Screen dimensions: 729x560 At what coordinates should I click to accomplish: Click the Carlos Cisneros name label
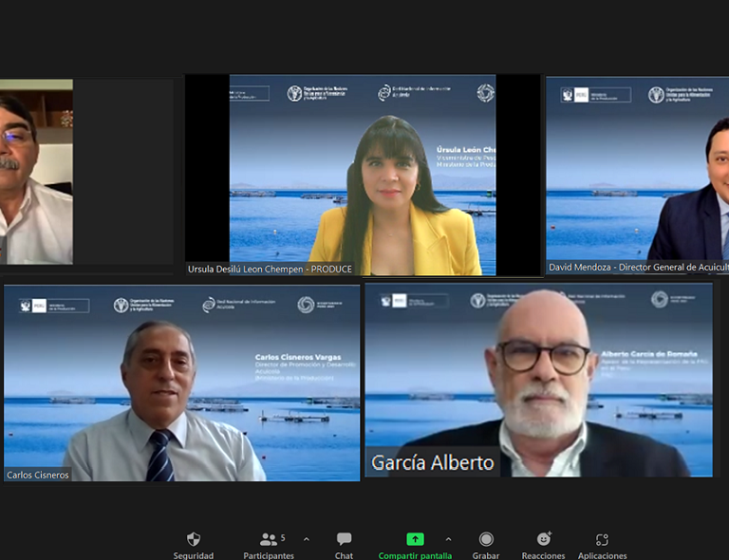pyautogui.click(x=38, y=475)
